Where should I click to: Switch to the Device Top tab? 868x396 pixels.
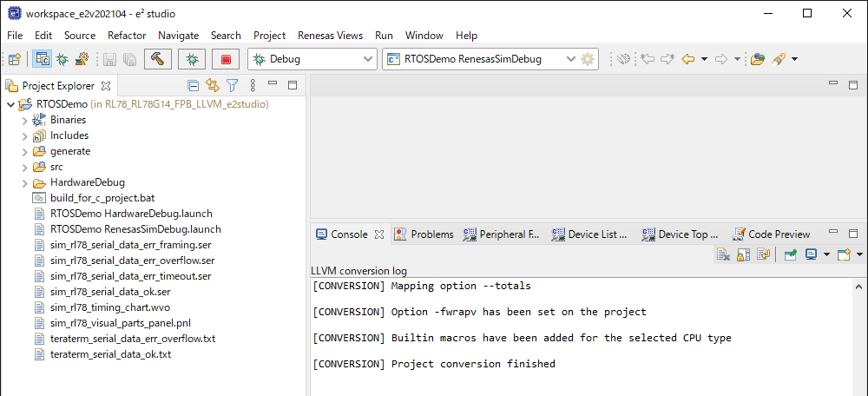681,234
